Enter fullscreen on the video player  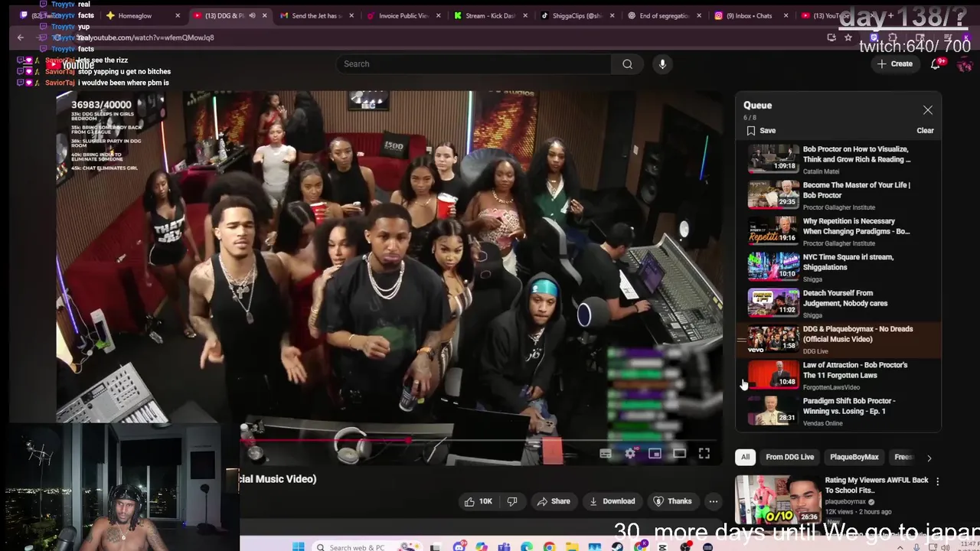pyautogui.click(x=704, y=454)
